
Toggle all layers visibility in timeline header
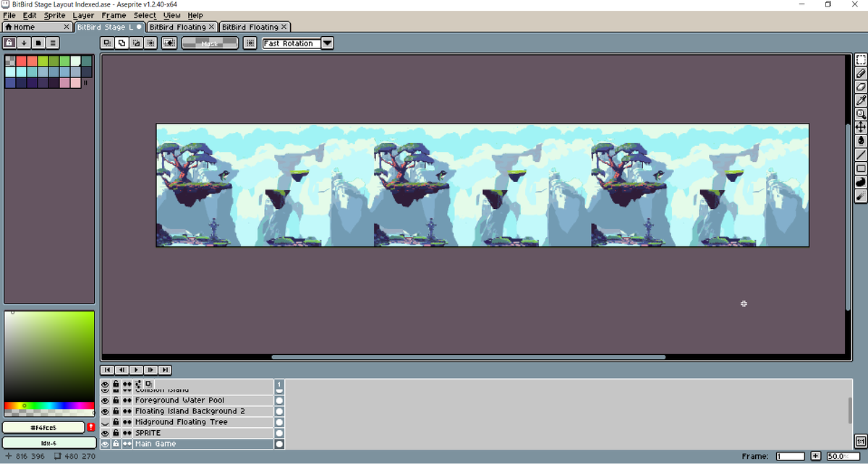tap(105, 384)
